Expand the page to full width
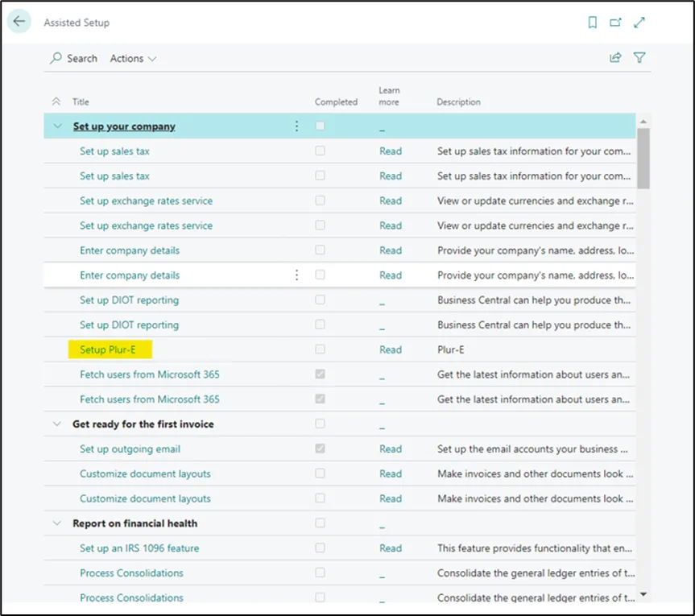This screenshot has width=695, height=616. pos(639,23)
